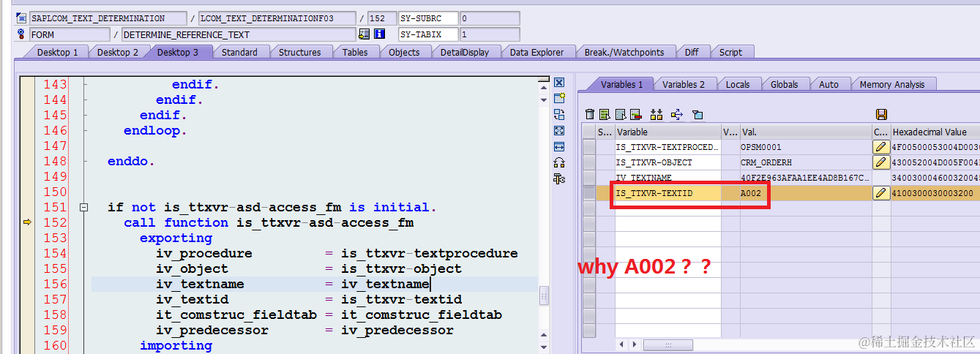Screen dimensions: 980x354
Task: Open the Data Explorer tab
Action: 537,52
